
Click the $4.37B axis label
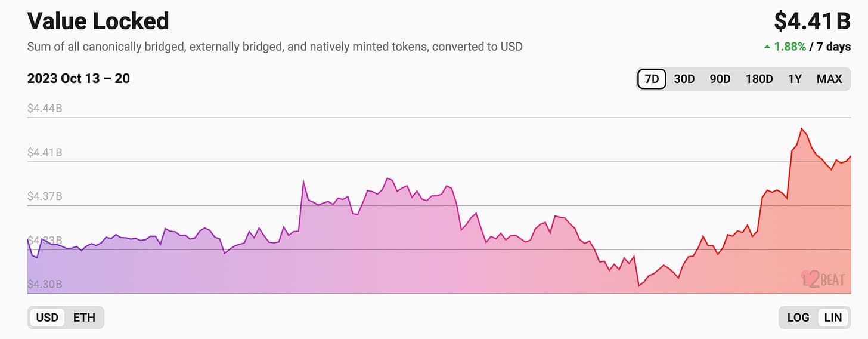click(45, 196)
